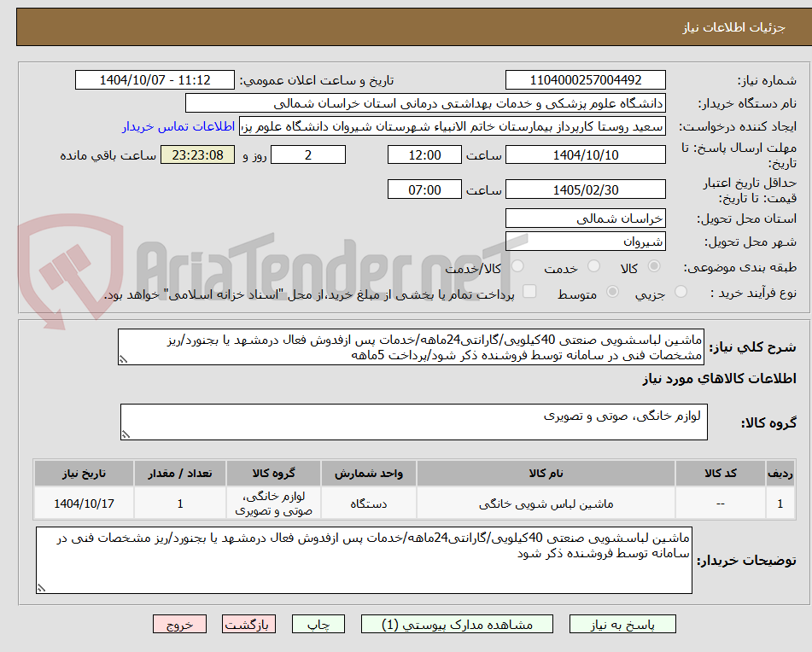Click the خروج exit button
812x652 pixels.
tap(179, 624)
